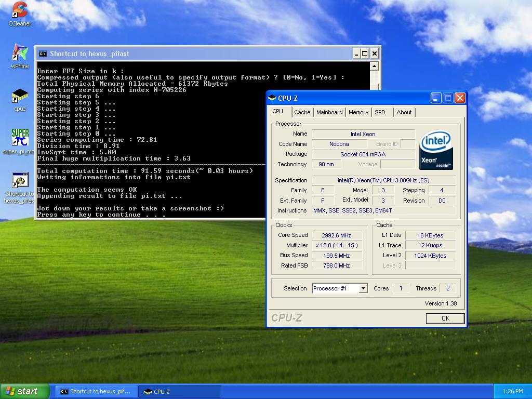
Task: Open the Memory tab
Action: 358,112
